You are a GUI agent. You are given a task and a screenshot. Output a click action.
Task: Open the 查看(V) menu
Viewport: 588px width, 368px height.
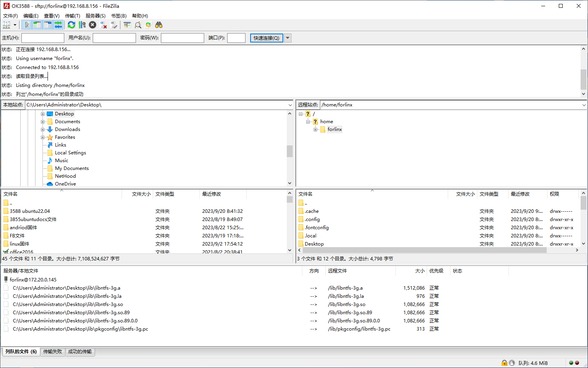[x=51, y=16]
